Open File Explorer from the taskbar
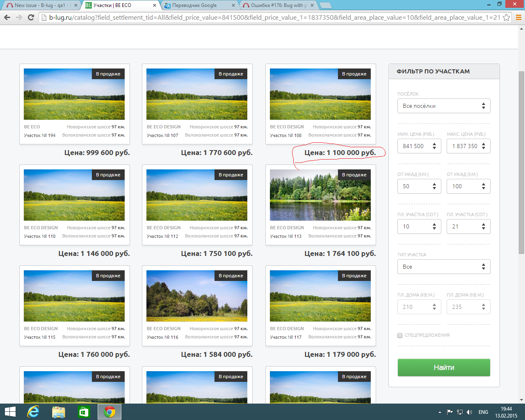The image size is (525, 420). pos(59,412)
